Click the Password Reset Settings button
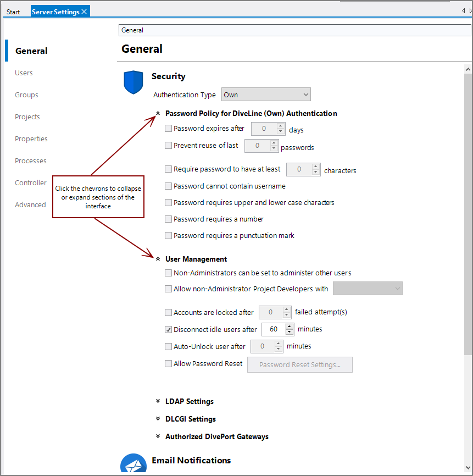This screenshot has height=476, width=473. (299, 364)
